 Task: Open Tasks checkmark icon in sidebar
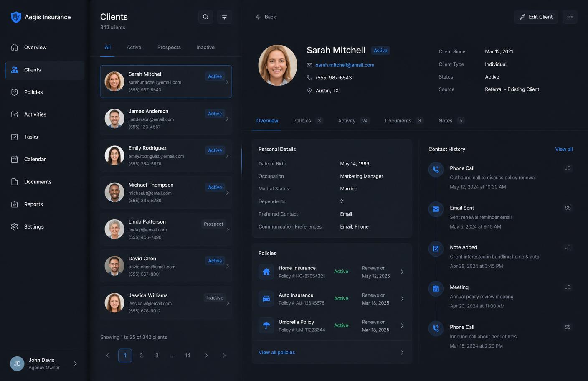[15, 137]
